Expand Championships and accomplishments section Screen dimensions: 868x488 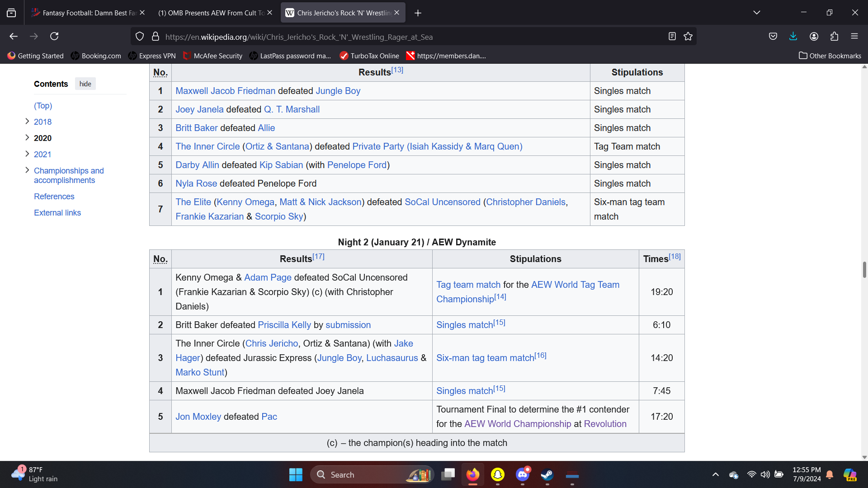(x=27, y=170)
